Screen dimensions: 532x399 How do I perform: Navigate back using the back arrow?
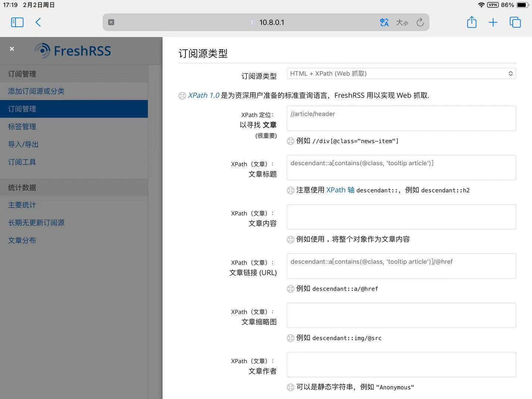pos(38,22)
